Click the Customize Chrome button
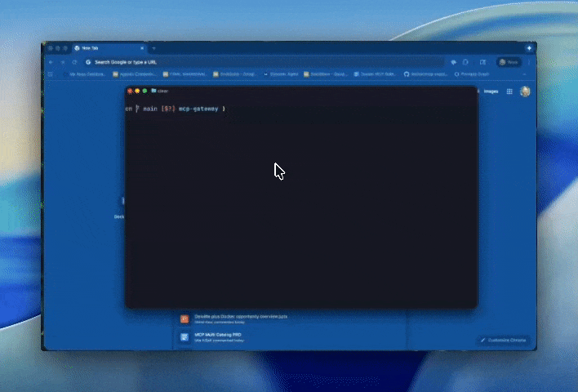This screenshot has width=578, height=392. (x=504, y=340)
